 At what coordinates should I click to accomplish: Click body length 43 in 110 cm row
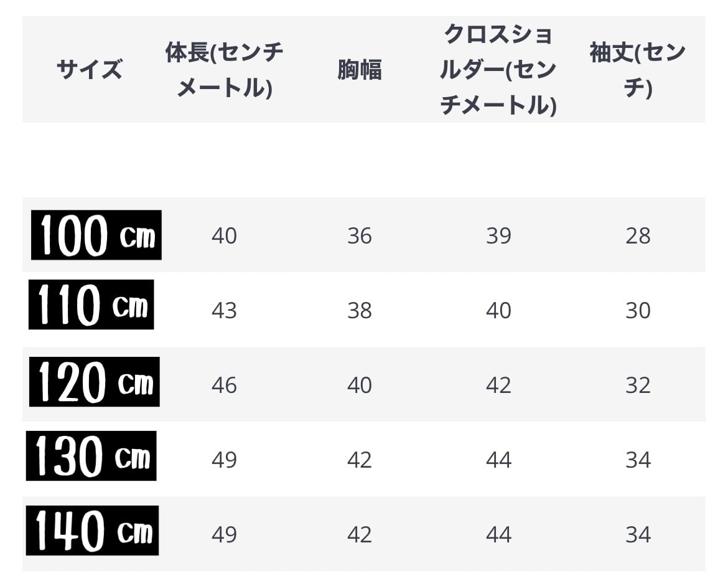[224, 311]
